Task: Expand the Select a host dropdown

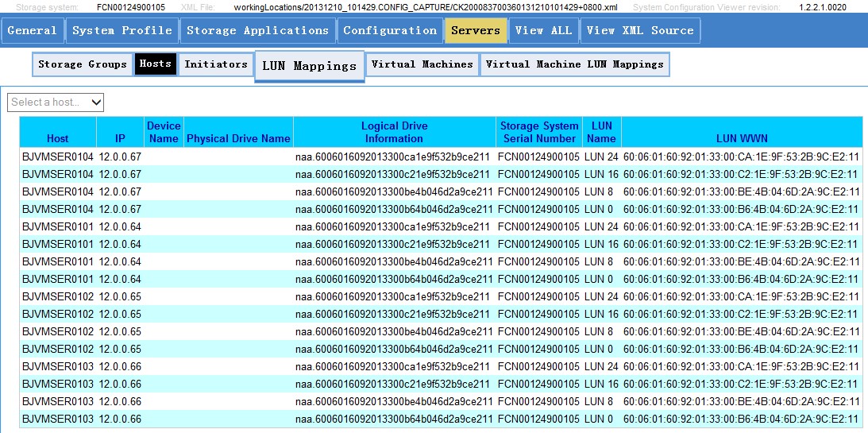Action: click(x=56, y=102)
